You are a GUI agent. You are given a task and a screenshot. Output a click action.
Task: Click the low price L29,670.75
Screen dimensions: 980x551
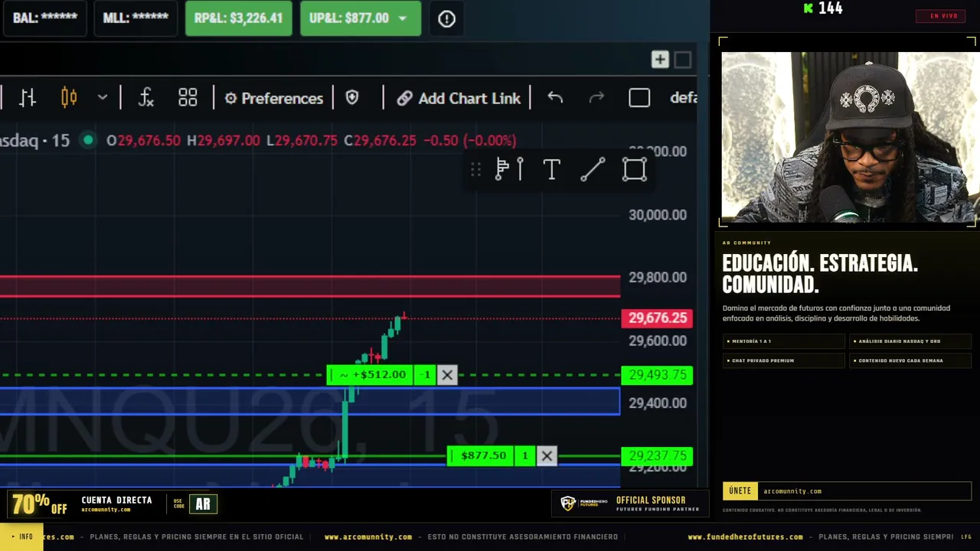point(302,141)
